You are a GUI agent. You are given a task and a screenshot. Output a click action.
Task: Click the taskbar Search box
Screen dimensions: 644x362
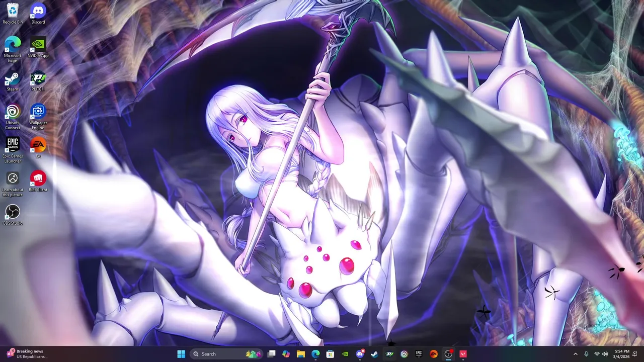pos(225,354)
